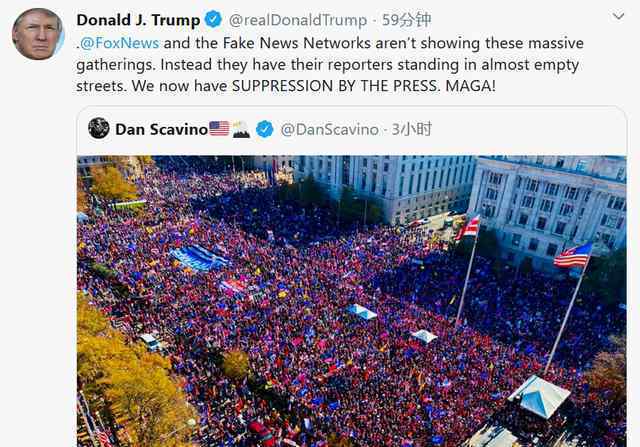Open the 3小时 quoted tweet timestamp

coord(411,129)
